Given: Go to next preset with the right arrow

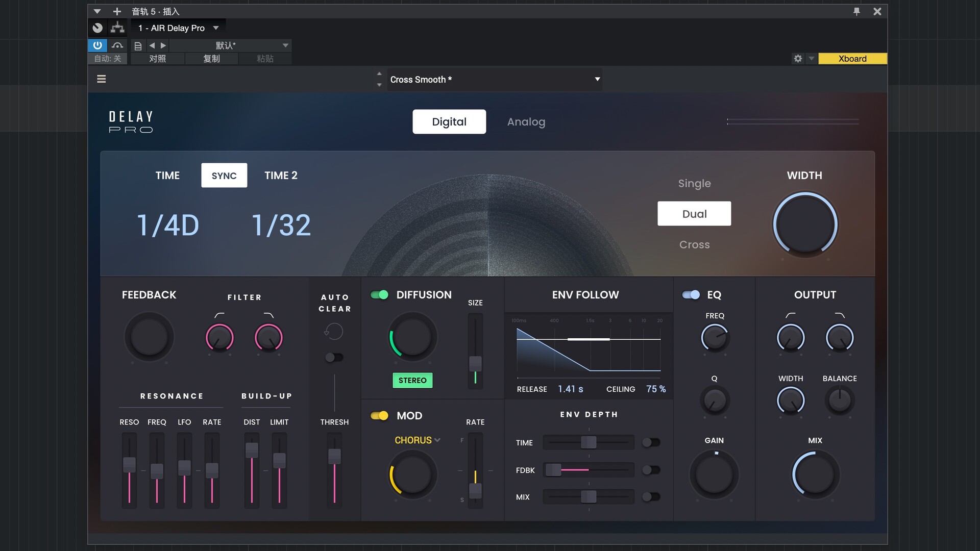Looking at the screenshot, I should coord(163,46).
